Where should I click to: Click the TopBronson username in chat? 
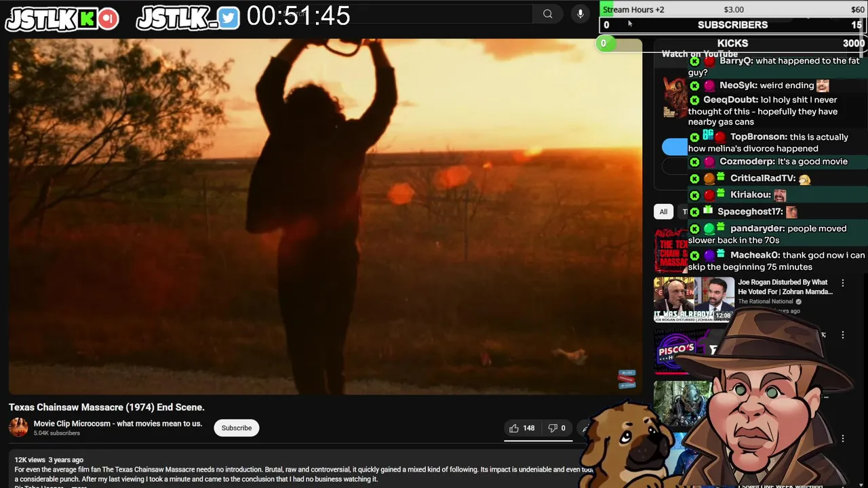[x=759, y=138]
